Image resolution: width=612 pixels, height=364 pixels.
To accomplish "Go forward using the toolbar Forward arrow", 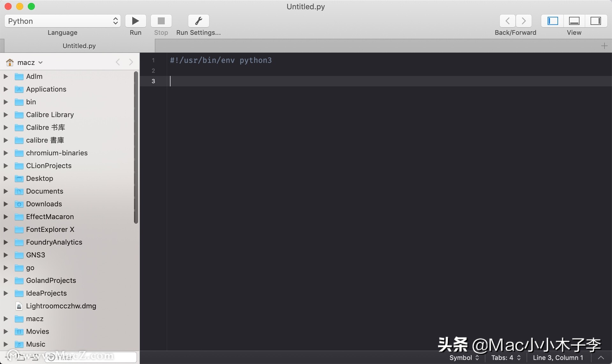I will click(x=524, y=21).
